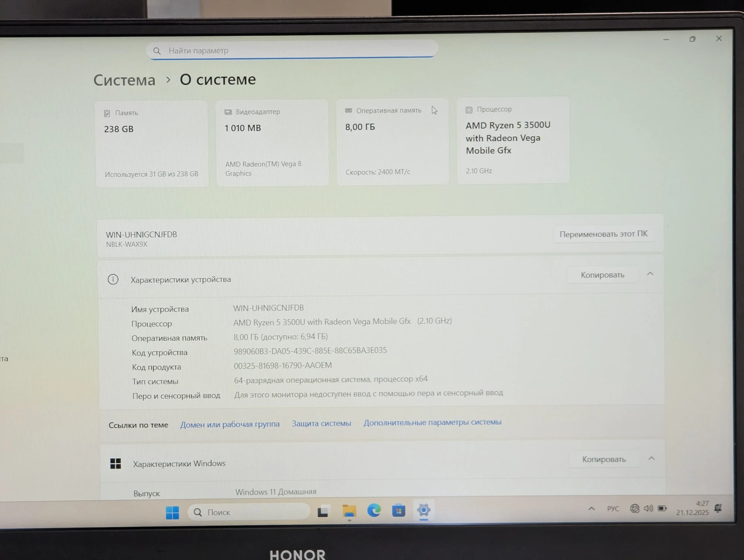Screen dimensions: 744x560
Task: Click 'Переименовать этот ПК' button
Action: [603, 234]
